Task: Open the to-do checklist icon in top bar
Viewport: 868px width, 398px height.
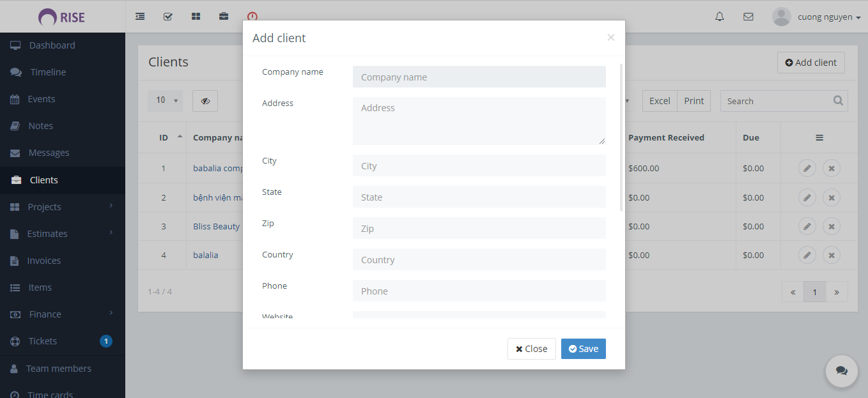Action: click(x=168, y=17)
